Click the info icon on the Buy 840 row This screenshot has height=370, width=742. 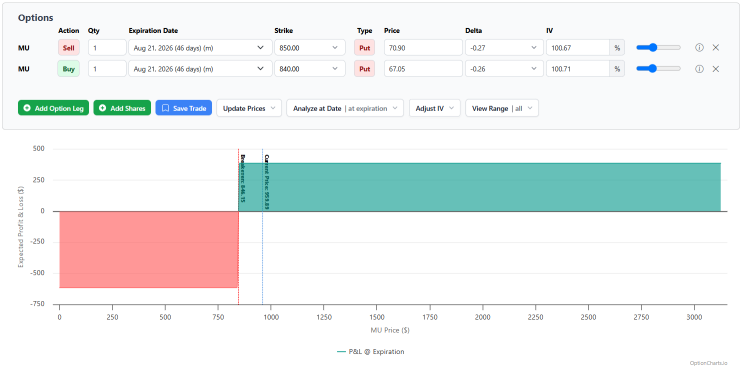[699, 69]
